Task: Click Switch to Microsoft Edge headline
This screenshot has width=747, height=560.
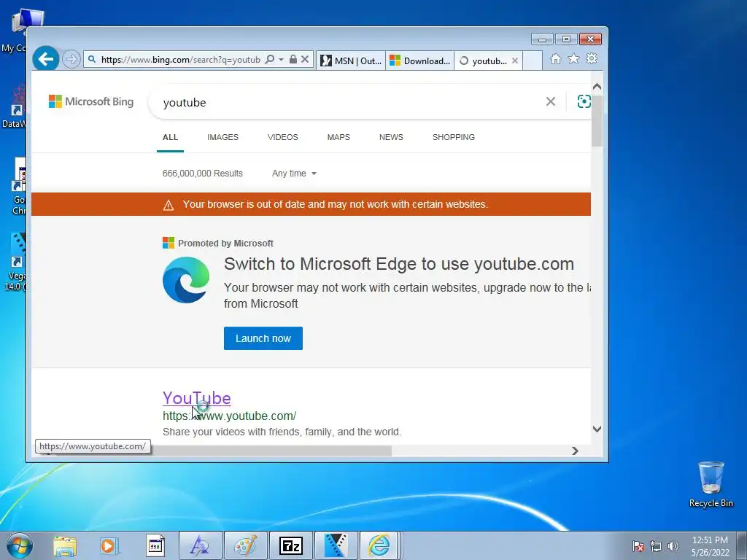Action: point(399,264)
